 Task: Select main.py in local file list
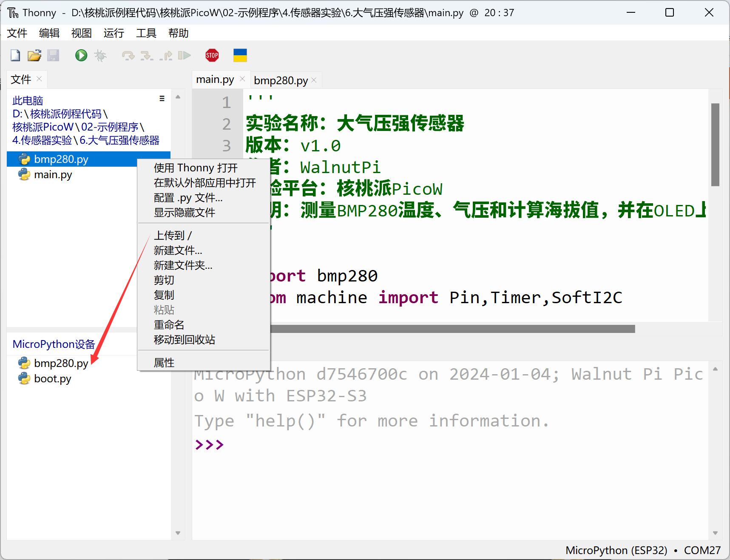tap(53, 175)
